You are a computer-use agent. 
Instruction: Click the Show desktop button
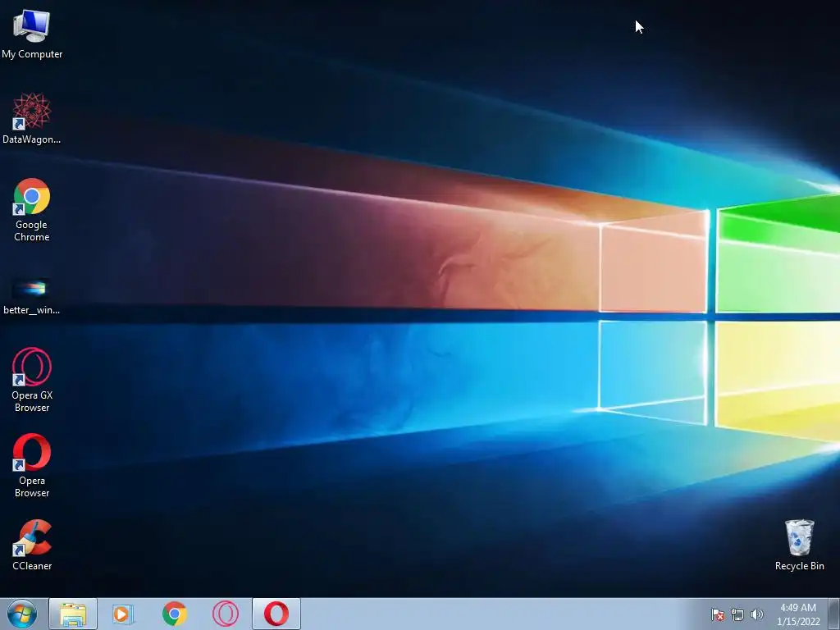[834, 614]
